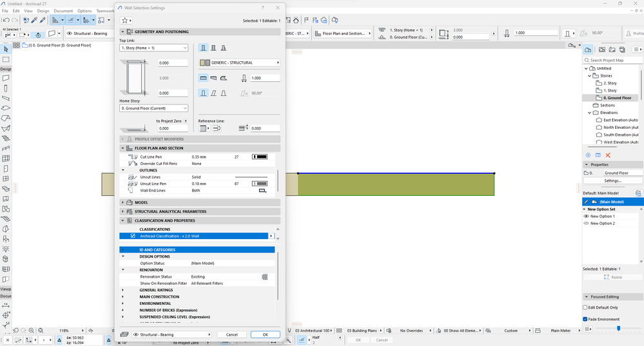Click the Settings... button in Properties

pos(612,180)
